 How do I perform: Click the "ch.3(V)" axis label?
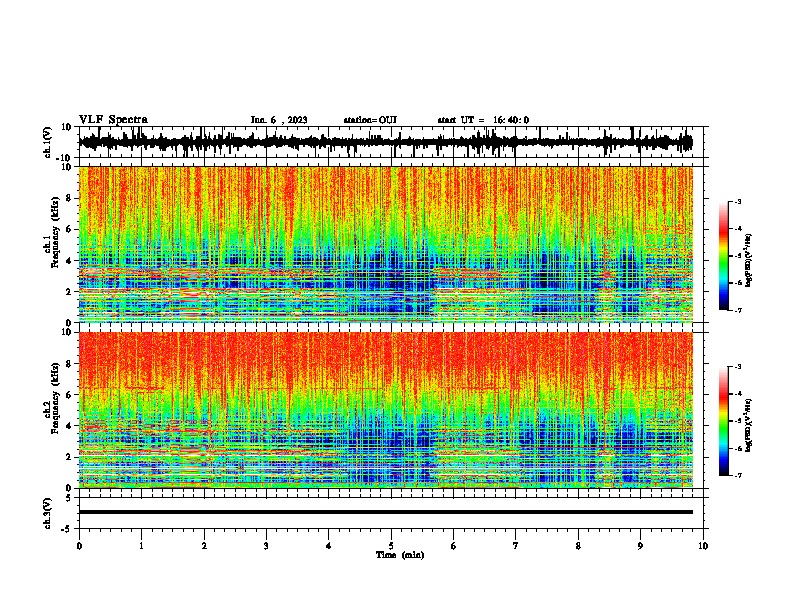tap(48, 513)
